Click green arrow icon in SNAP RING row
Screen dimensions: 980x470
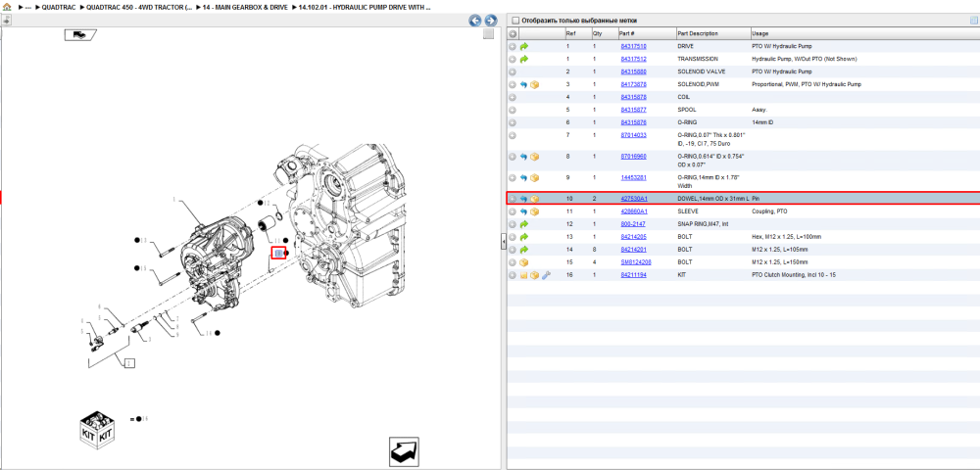[523, 223]
